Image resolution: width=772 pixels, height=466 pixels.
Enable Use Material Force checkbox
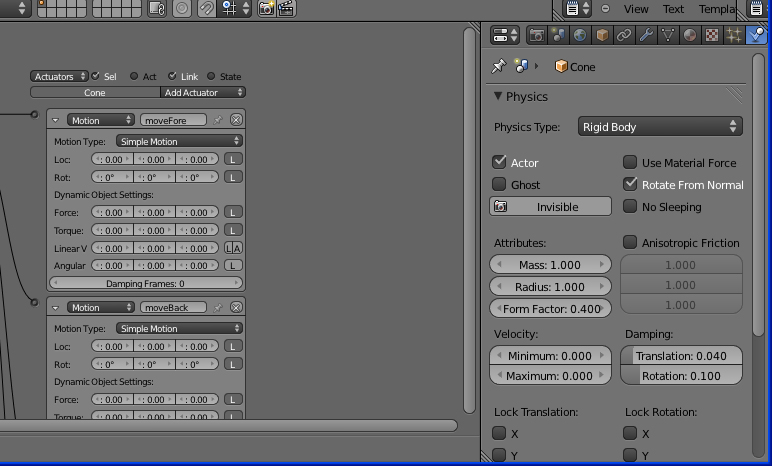[630, 162]
